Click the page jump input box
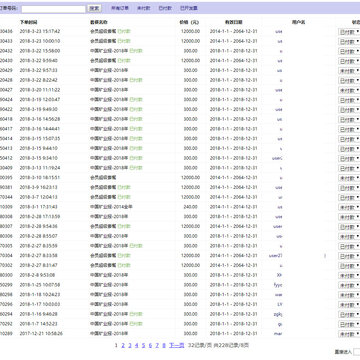The image size is (360, 360). 357,352
